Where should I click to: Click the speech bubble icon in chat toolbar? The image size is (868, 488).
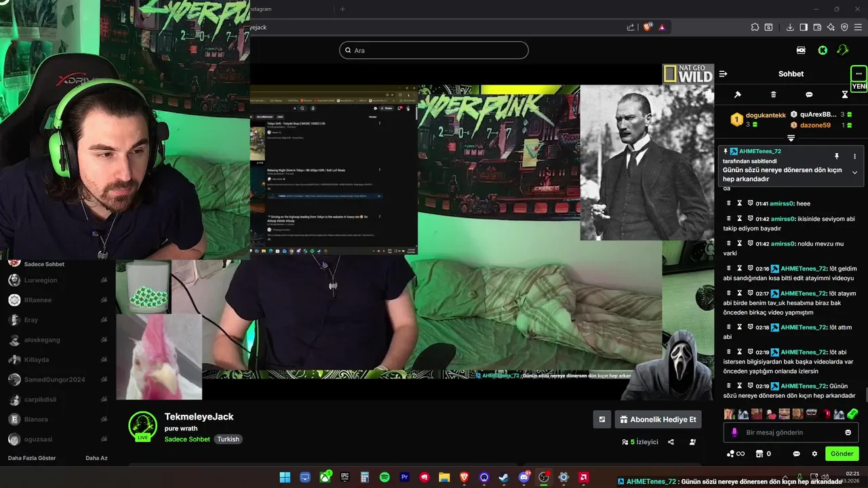pyautogui.click(x=809, y=95)
